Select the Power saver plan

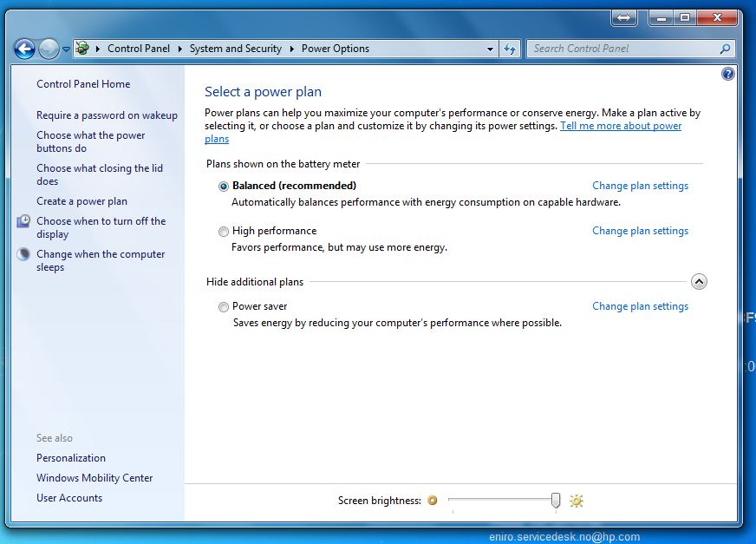[223, 307]
